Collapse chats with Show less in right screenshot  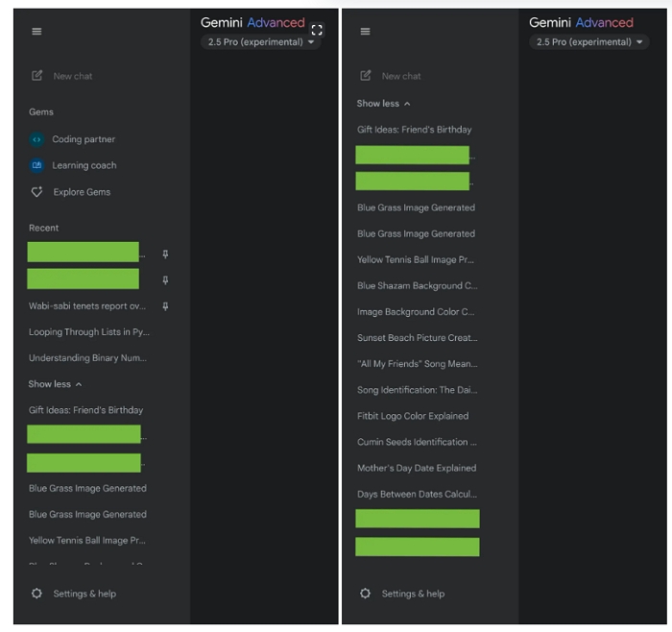[384, 104]
